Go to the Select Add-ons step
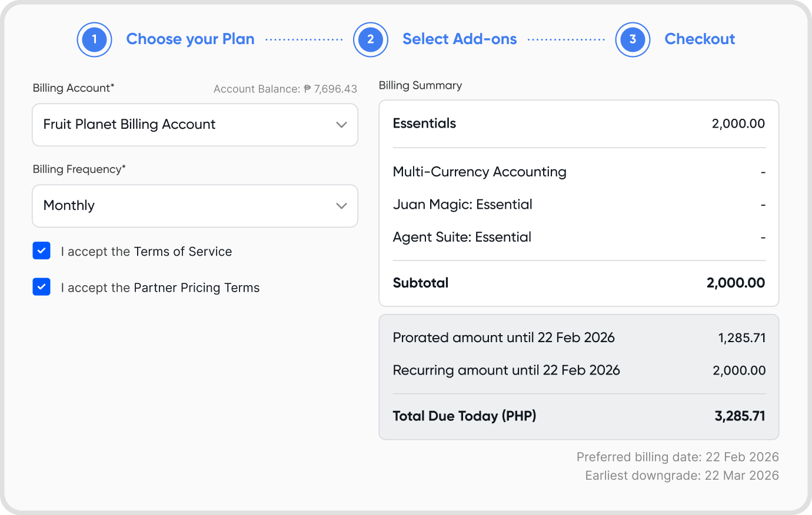Screen dimensions: 812x515 click(x=460, y=39)
